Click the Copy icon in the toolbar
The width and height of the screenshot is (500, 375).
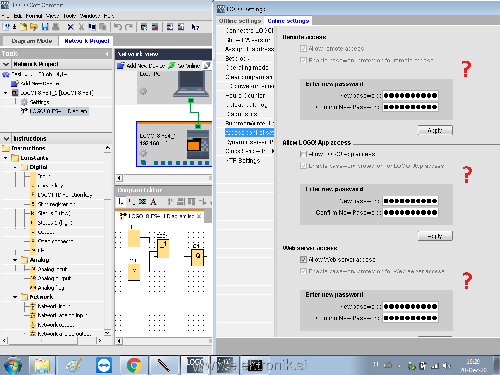tap(92, 27)
